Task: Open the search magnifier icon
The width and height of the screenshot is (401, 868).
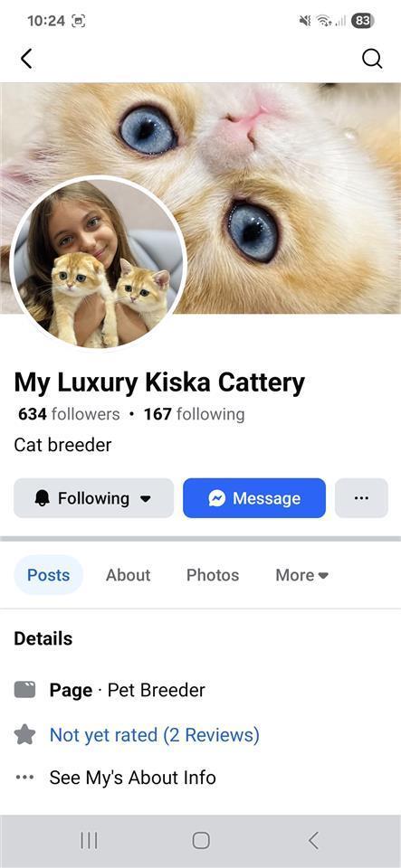Action: point(372,58)
